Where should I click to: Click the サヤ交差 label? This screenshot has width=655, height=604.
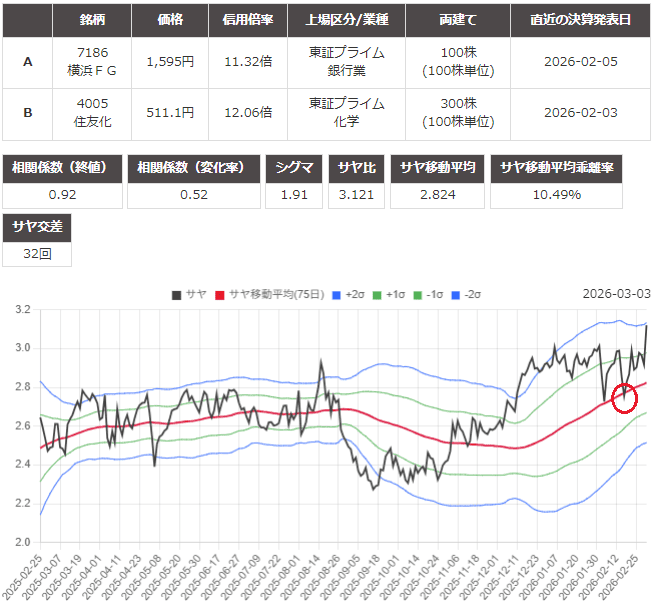pyautogui.click(x=36, y=227)
